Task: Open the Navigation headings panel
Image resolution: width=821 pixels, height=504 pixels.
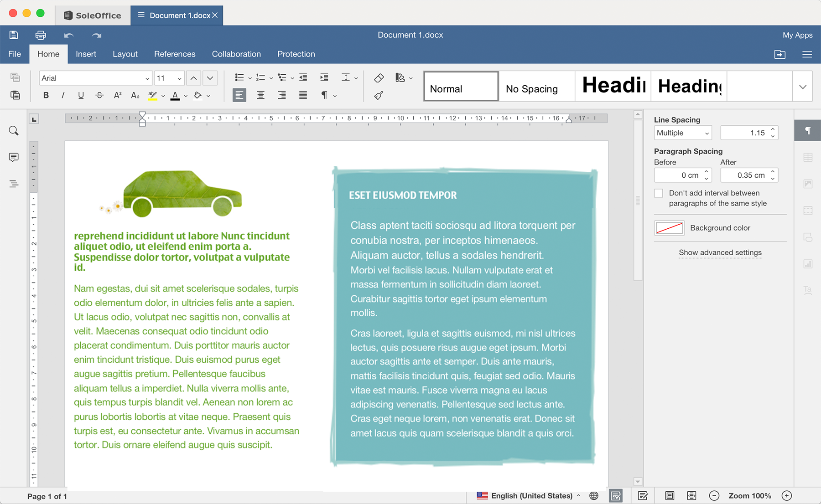Action: (14, 184)
